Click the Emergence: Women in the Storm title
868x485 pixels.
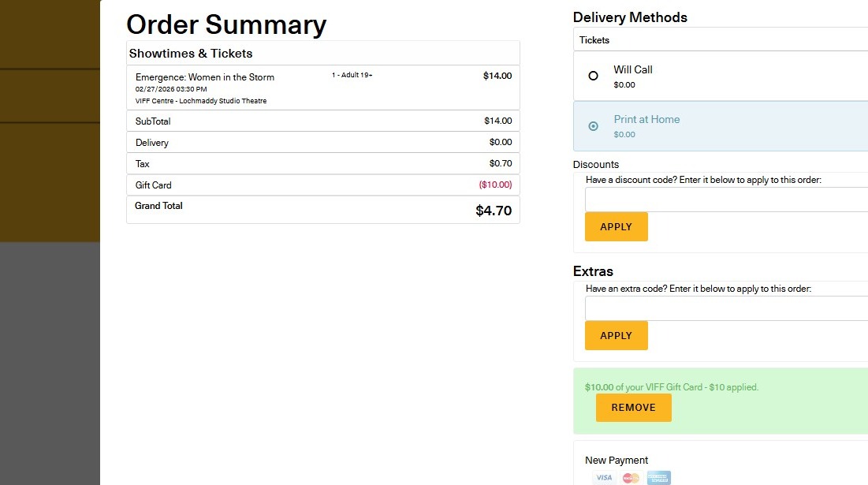click(205, 77)
